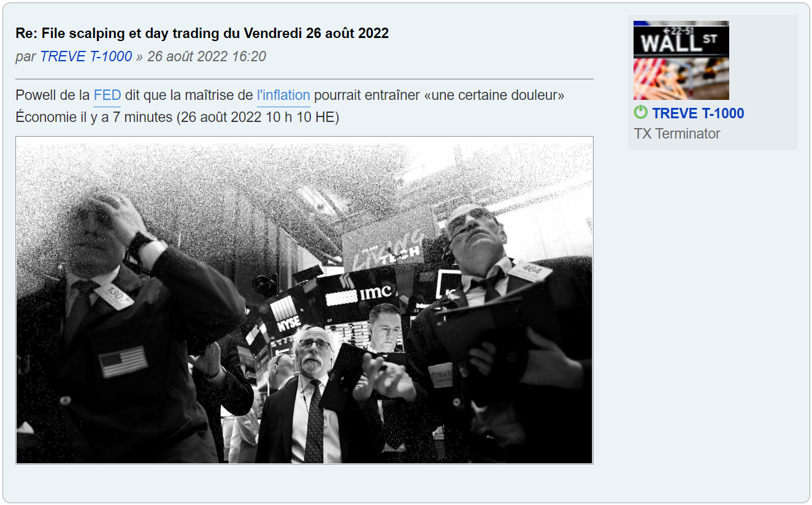Open the TREVE T-1000 profile link in byline

86,56
